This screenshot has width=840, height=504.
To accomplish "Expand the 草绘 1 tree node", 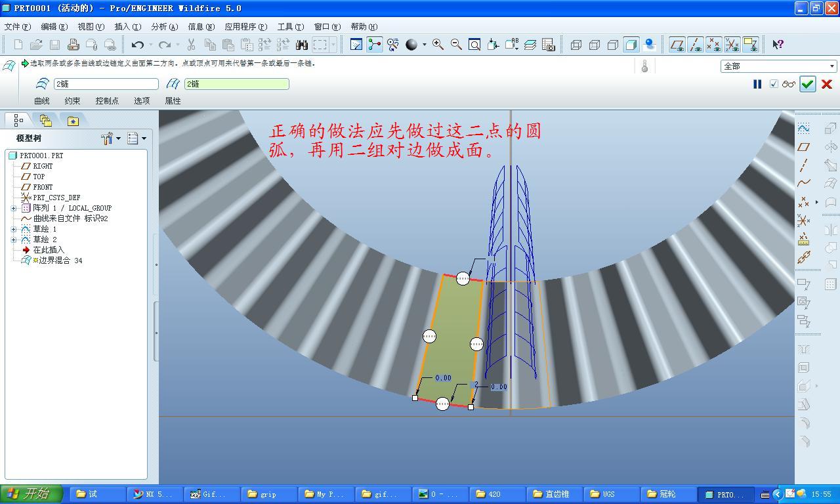I will (14, 229).
